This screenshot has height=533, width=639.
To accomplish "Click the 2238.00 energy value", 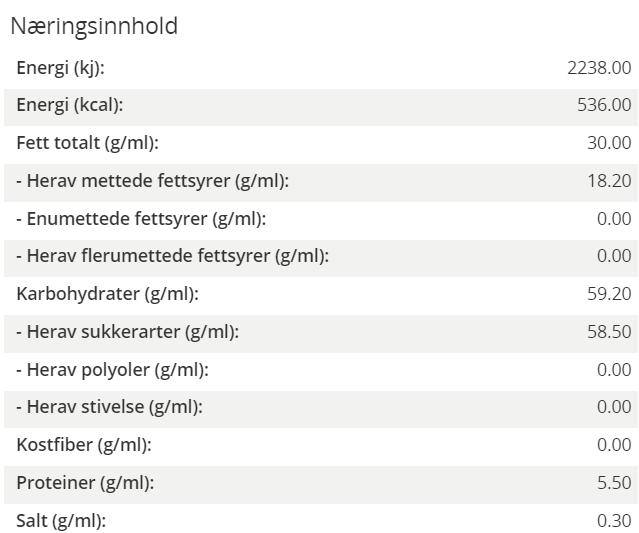I will point(599,68).
